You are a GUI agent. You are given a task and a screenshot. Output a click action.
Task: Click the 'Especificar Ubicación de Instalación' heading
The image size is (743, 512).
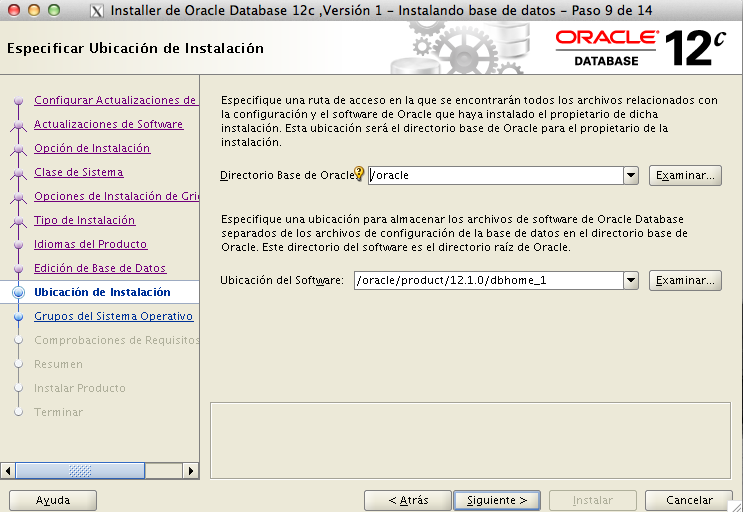tap(136, 48)
